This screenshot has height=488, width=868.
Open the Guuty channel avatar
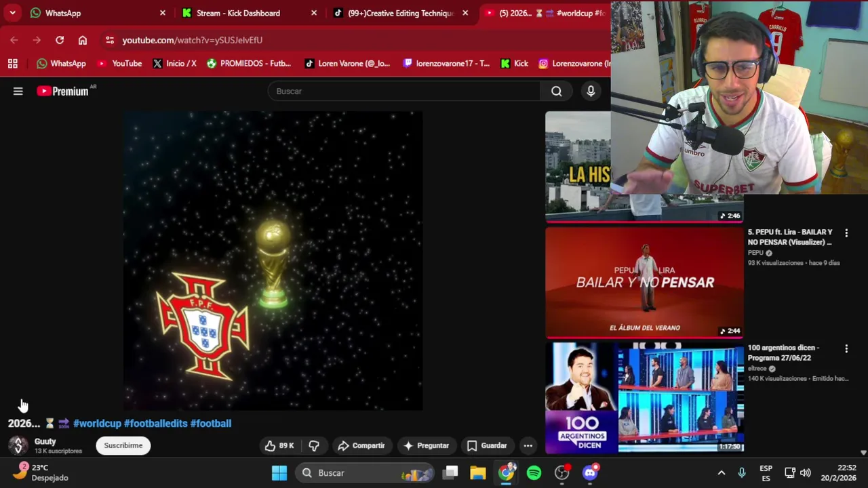click(18, 445)
